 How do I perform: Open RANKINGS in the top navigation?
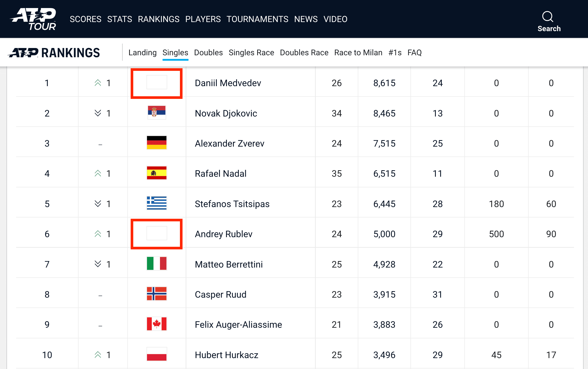coord(159,19)
